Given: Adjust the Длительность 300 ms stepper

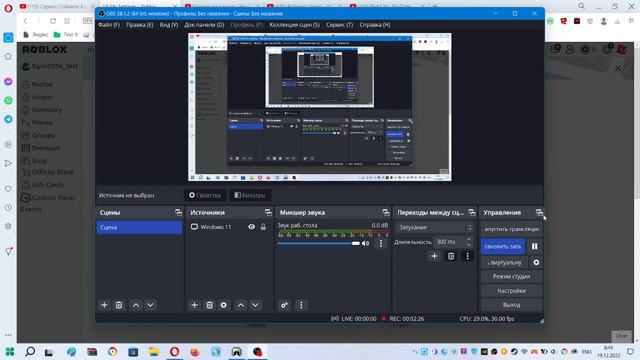Looking at the screenshot, I should coord(469,242).
